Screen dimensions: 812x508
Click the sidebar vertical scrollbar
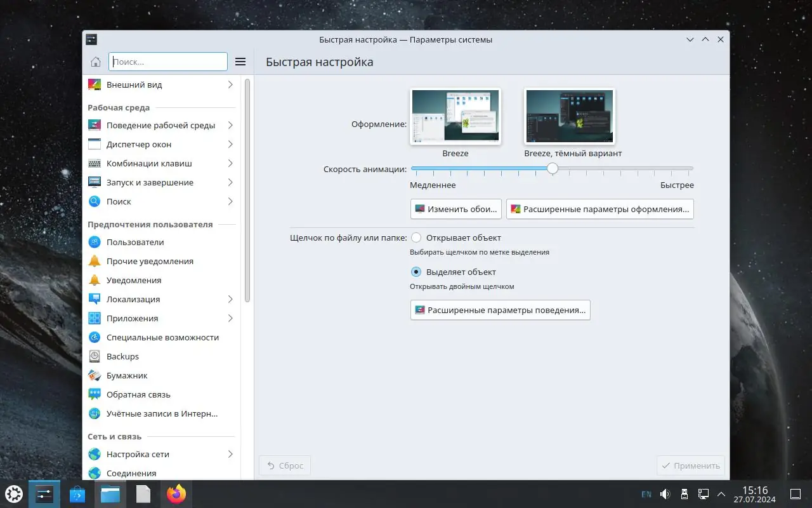247,190
